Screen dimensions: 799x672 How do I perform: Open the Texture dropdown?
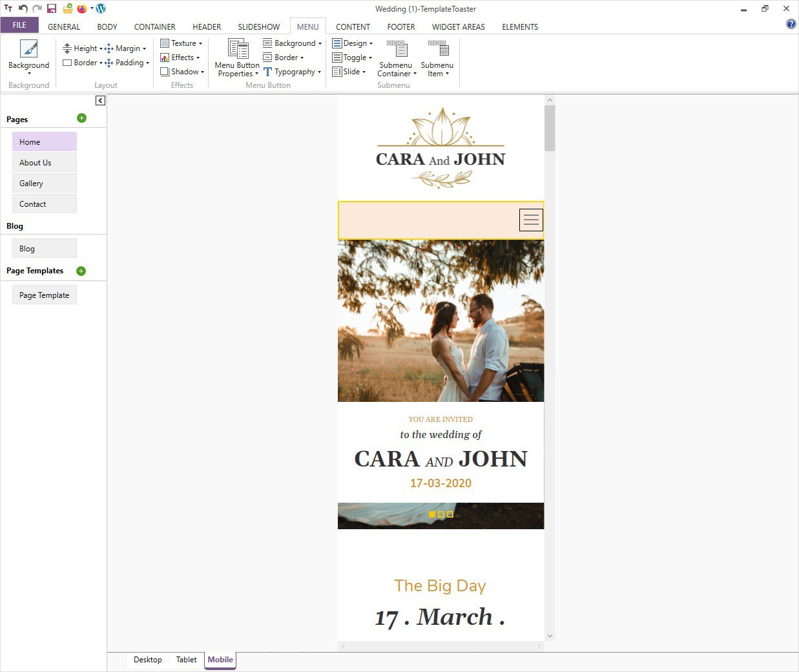pos(182,43)
